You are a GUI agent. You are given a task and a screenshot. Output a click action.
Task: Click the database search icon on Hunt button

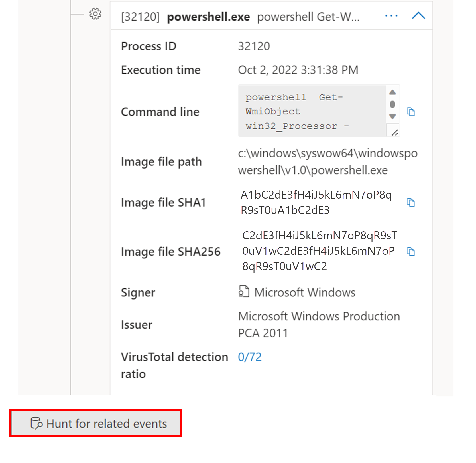coord(36,423)
